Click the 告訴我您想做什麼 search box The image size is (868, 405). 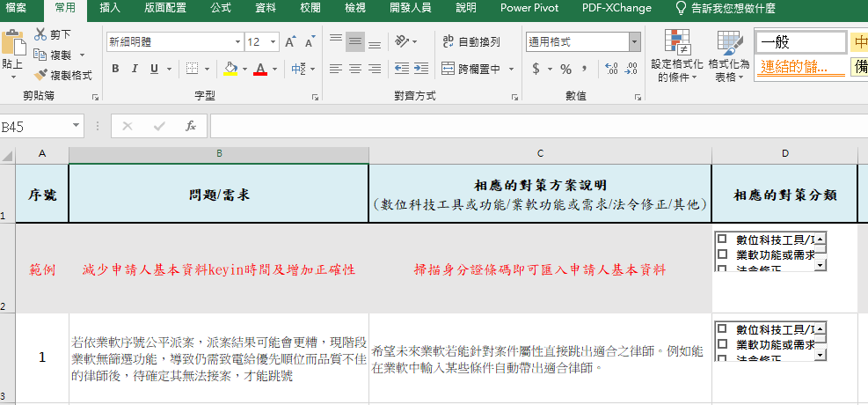pyautogui.click(x=726, y=8)
